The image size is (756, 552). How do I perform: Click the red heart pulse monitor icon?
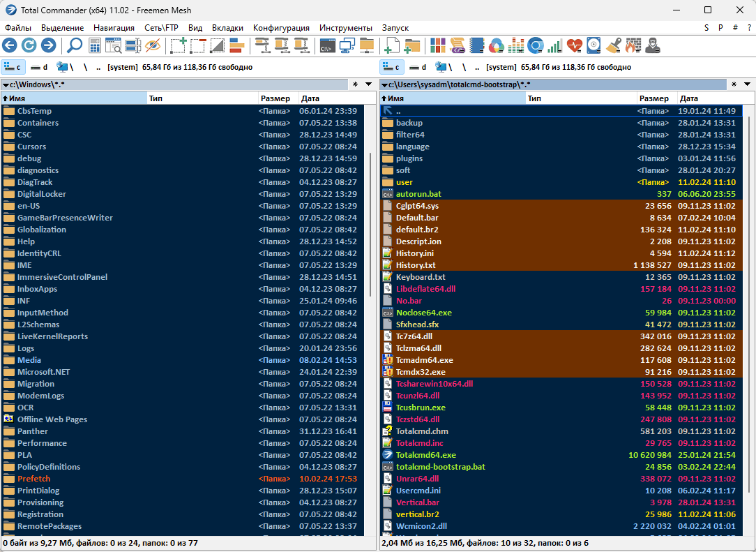574,46
